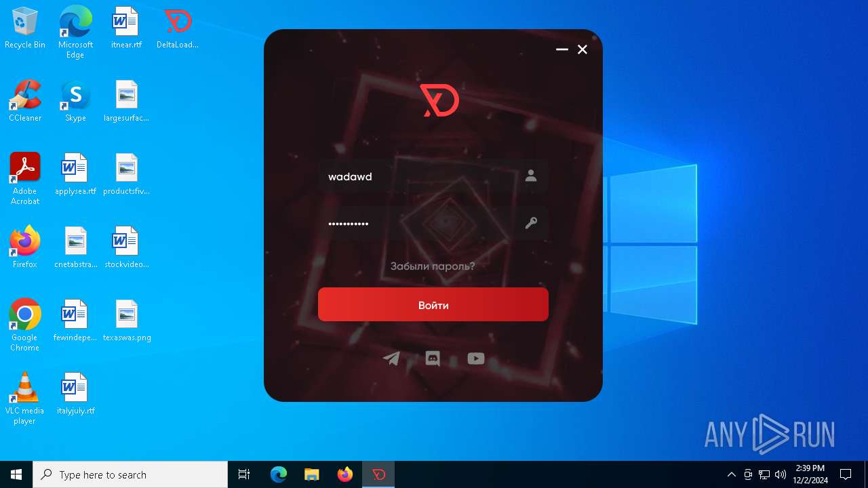The image size is (868, 488).
Task: Click the Telegram paper plane icon
Action: click(x=391, y=359)
